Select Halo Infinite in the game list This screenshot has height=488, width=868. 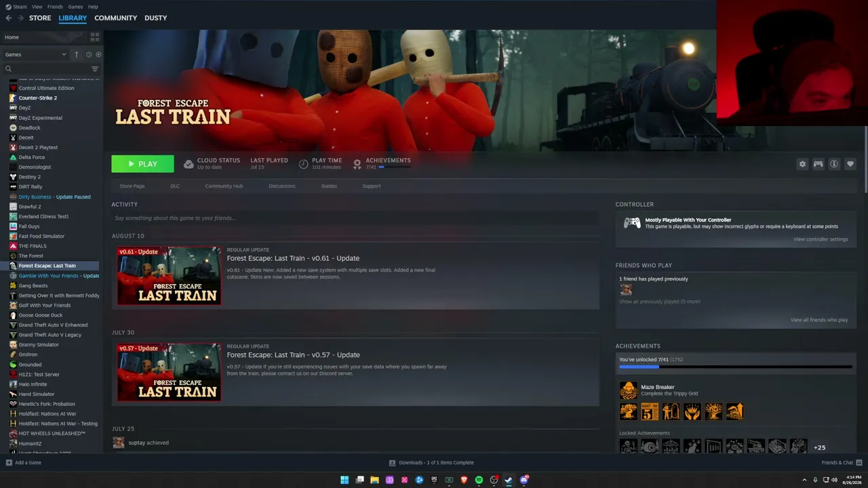33,384
